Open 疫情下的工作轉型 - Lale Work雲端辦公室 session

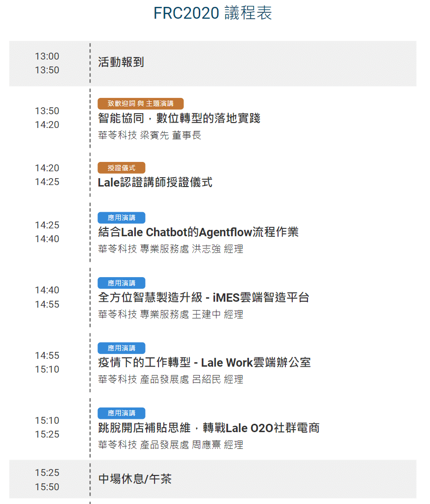tap(204, 363)
